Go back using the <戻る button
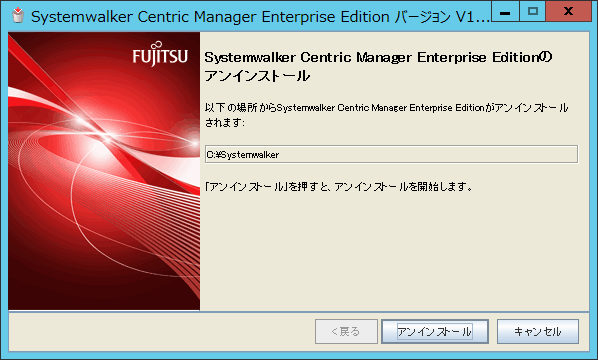The height and width of the screenshot is (360, 598). tap(346, 331)
